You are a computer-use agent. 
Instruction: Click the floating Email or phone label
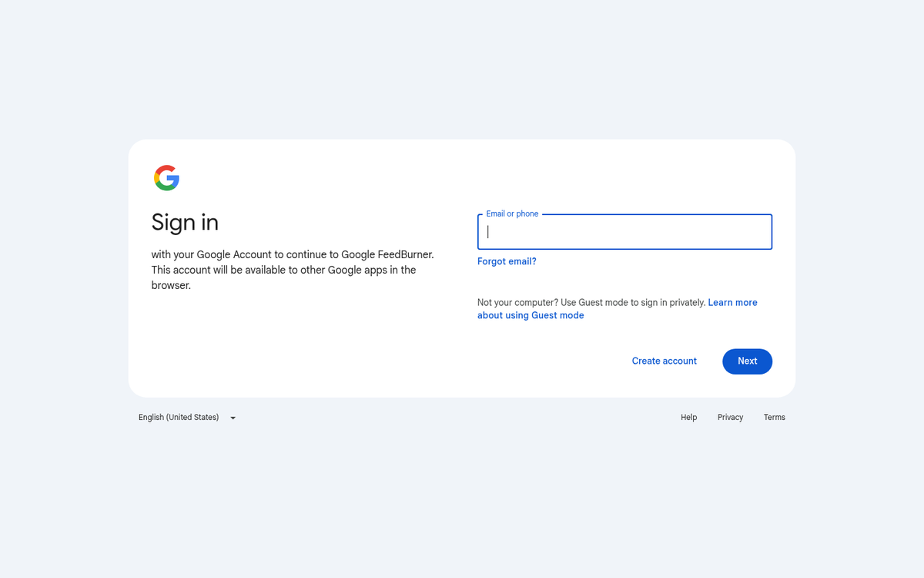point(512,213)
